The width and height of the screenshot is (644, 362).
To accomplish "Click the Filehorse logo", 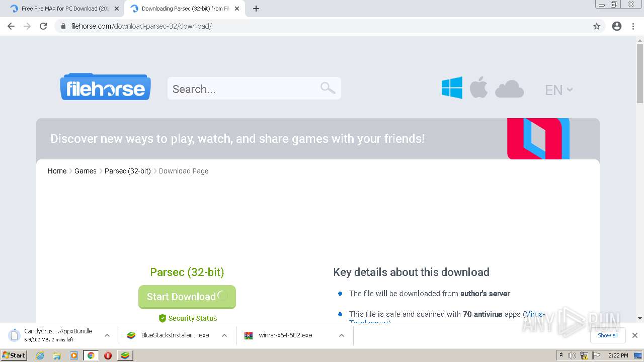I will click(105, 86).
